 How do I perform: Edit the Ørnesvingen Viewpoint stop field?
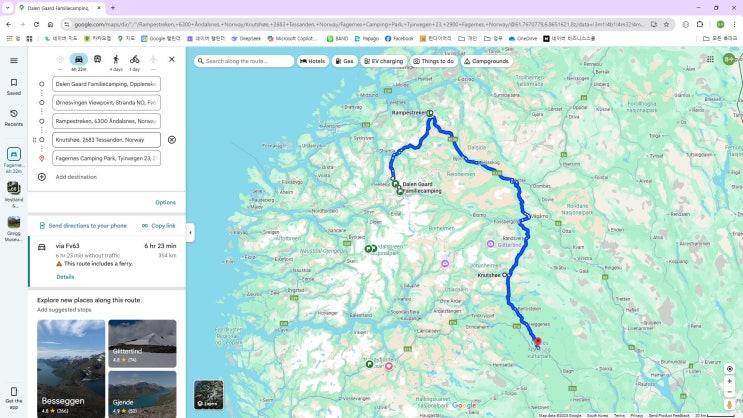106,102
